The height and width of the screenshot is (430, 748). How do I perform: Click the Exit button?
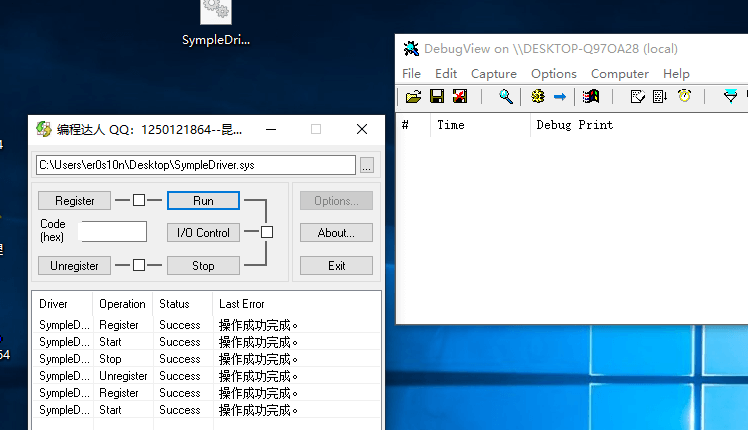point(336,266)
